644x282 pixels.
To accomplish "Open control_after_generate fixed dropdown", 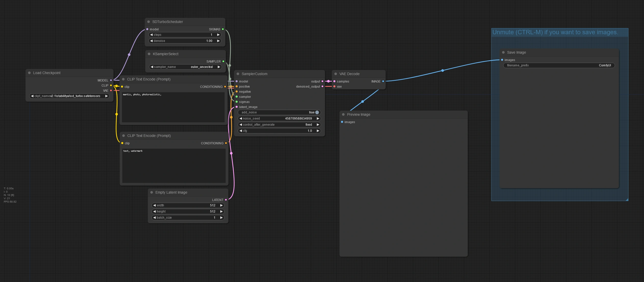I will pyautogui.click(x=279, y=125).
